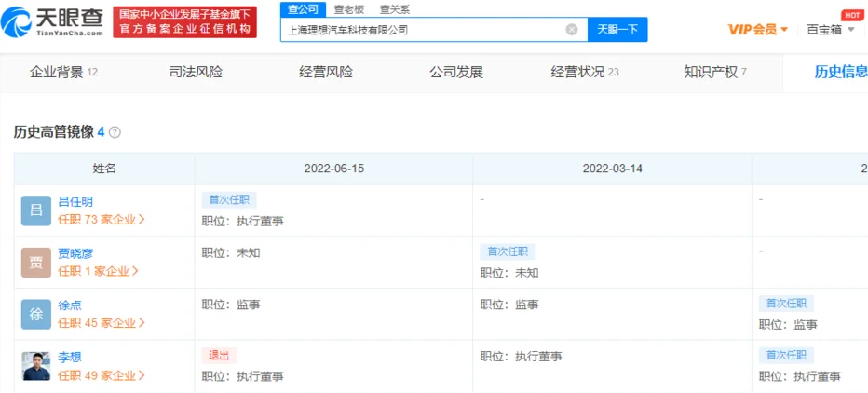Image resolution: width=868 pixels, height=393 pixels.
Task: Switch to 查老板 search tab
Action: (350, 9)
